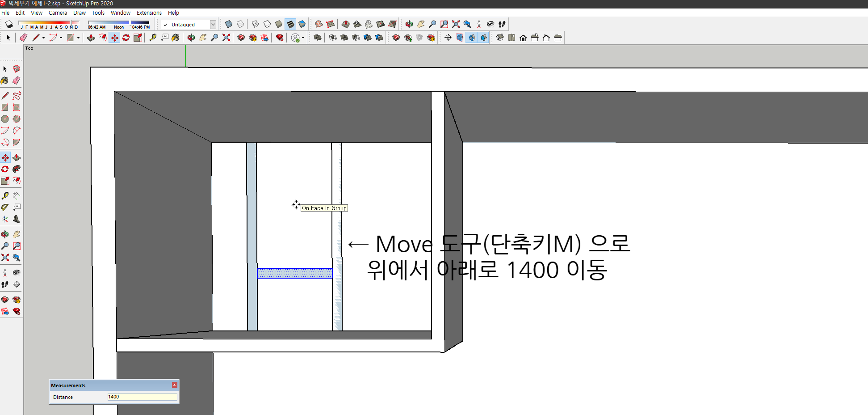This screenshot has height=415, width=868.
Task: Select the Eraser tool
Action: (17, 80)
